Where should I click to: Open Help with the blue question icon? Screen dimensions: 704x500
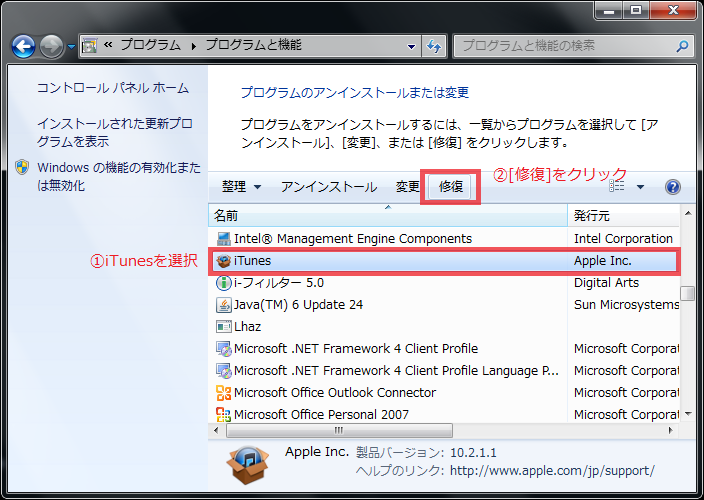click(673, 187)
